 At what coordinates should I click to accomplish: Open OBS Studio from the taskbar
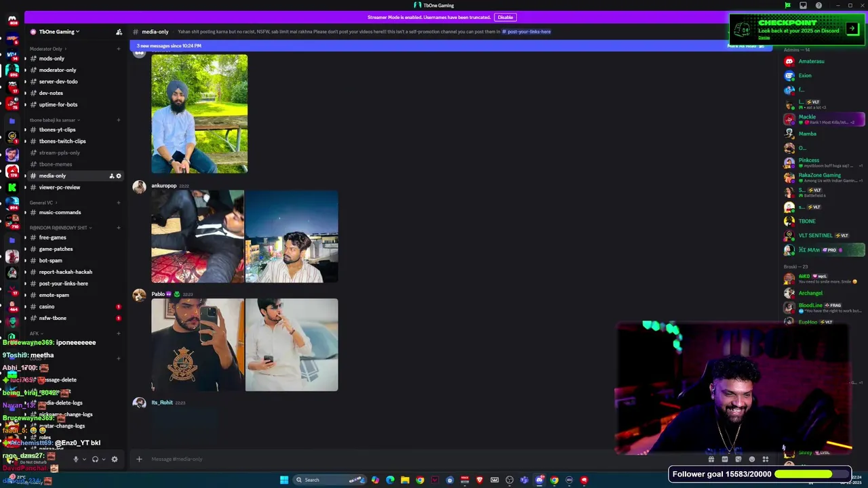(509, 480)
